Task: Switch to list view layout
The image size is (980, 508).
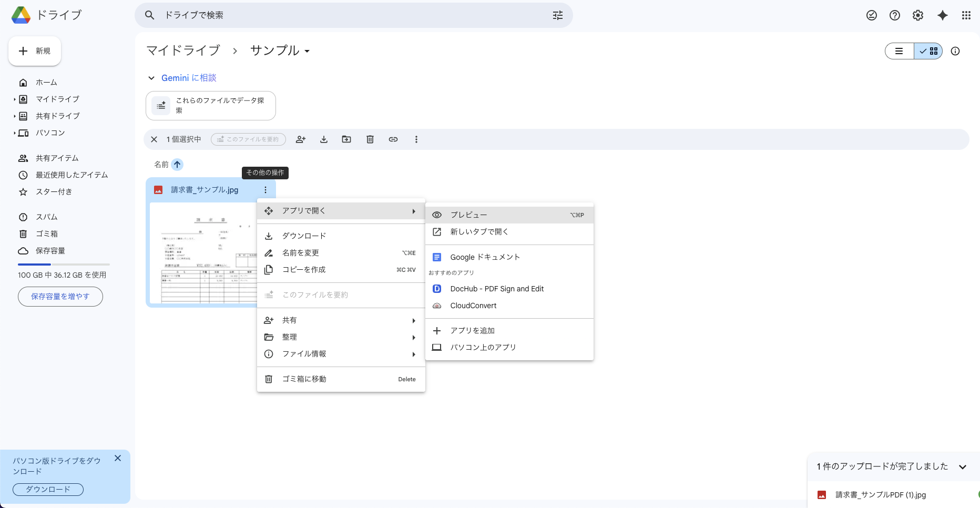Action: click(x=900, y=51)
